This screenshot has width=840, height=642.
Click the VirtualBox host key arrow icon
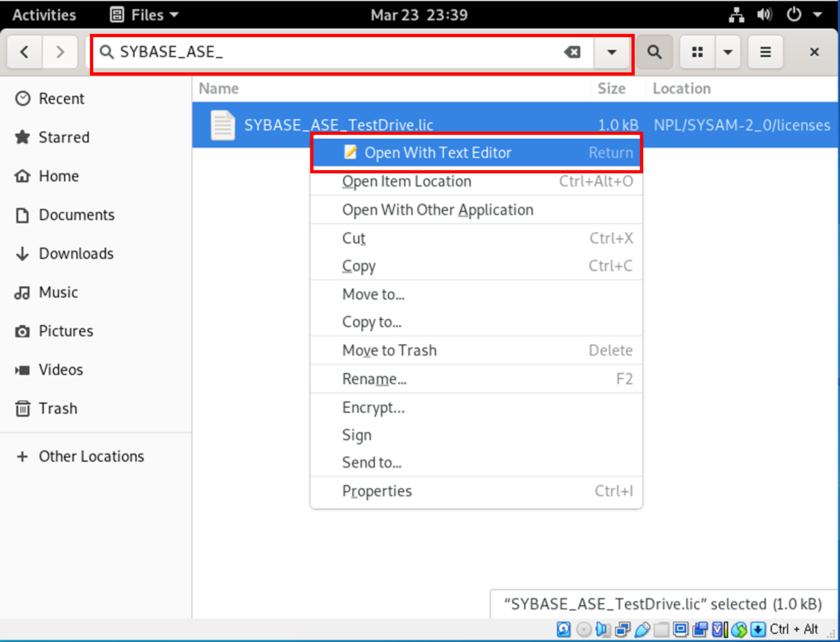758,630
